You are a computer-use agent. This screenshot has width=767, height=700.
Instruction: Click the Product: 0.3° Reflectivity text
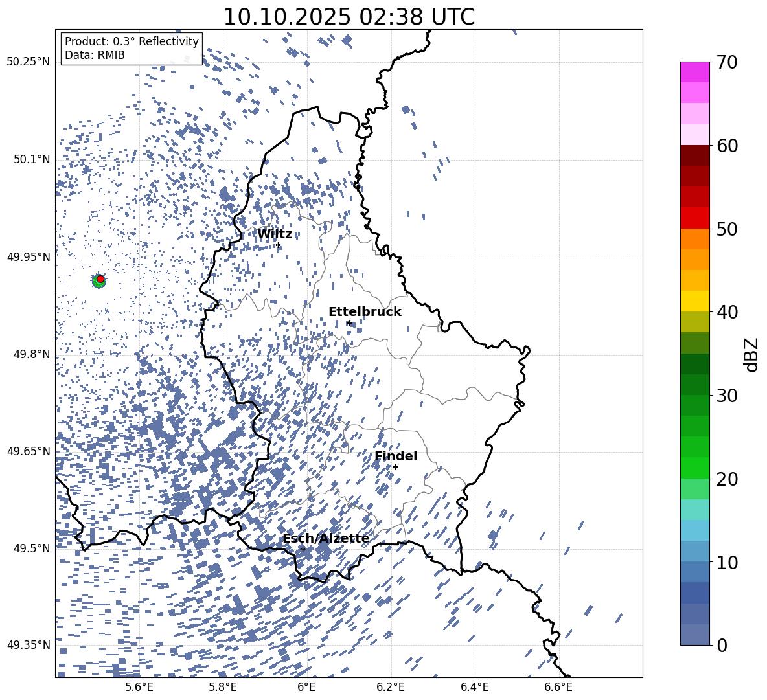[x=132, y=41]
